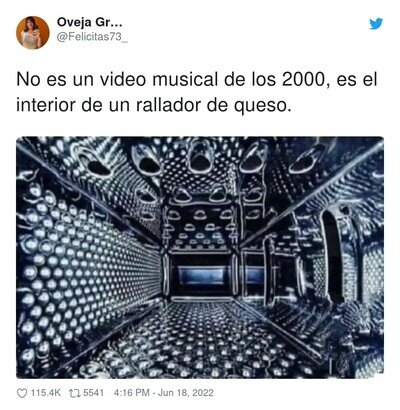Open the cheese grater interior photo
The image size is (400, 410).
[200, 257]
